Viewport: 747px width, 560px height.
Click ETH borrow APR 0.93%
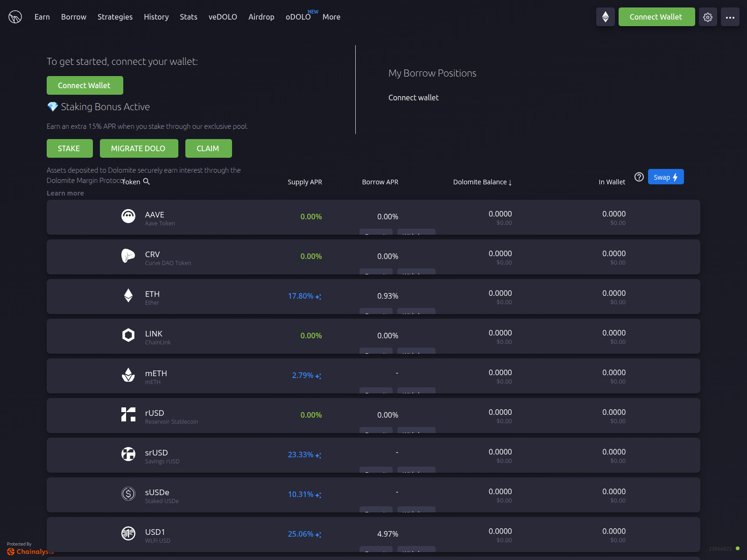pos(388,296)
